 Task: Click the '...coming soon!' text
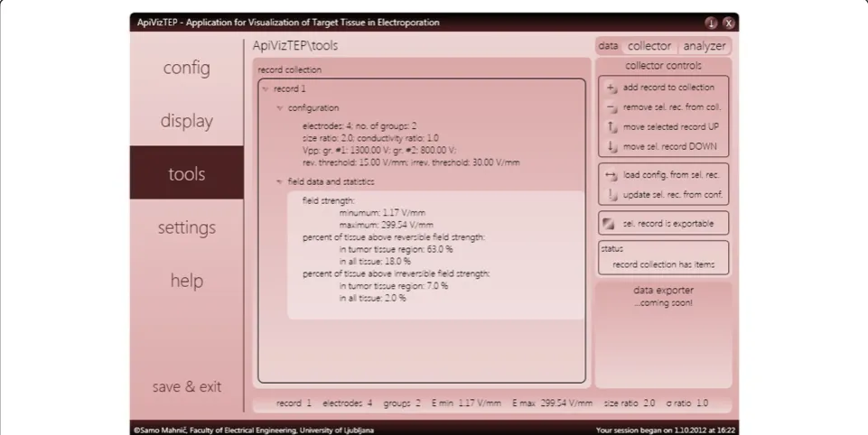[663, 302]
